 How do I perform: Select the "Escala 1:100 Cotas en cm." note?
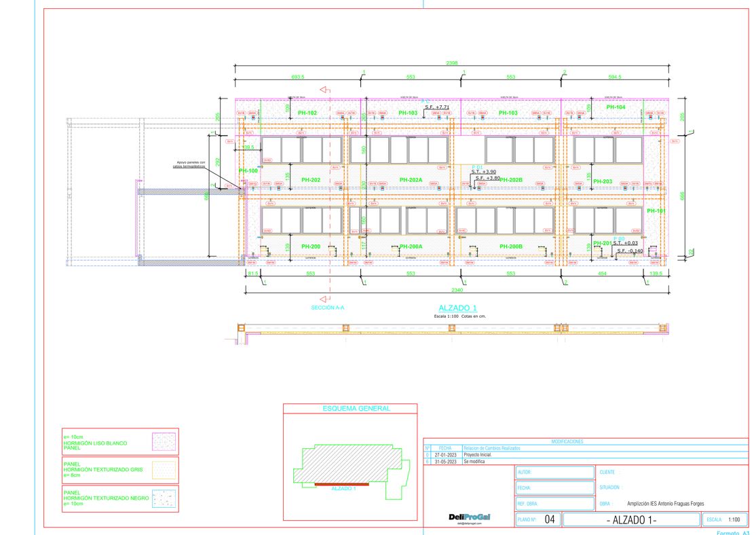[x=460, y=316]
